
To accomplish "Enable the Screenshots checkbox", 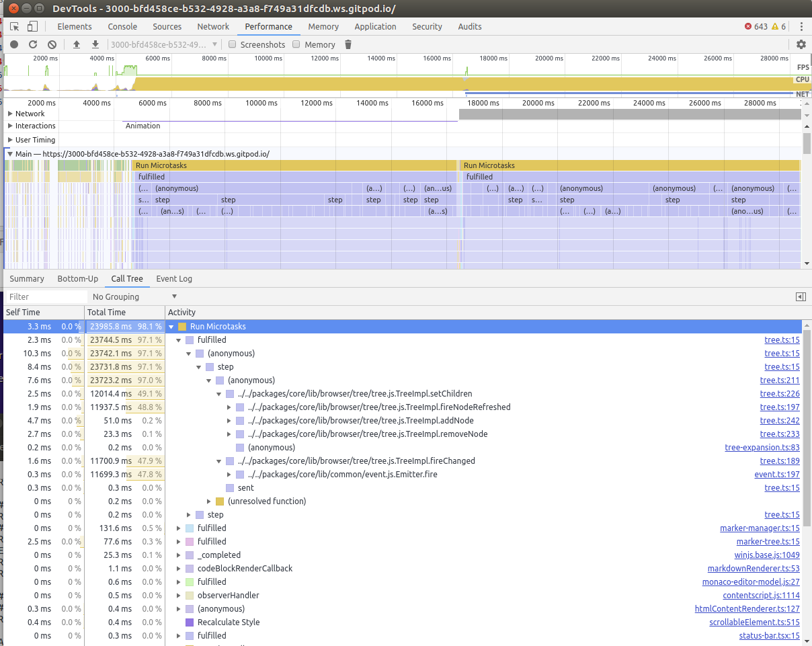I will click(232, 44).
